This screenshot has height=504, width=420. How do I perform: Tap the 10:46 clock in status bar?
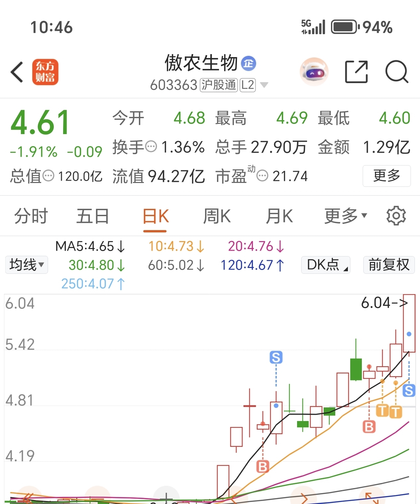pos(52,27)
